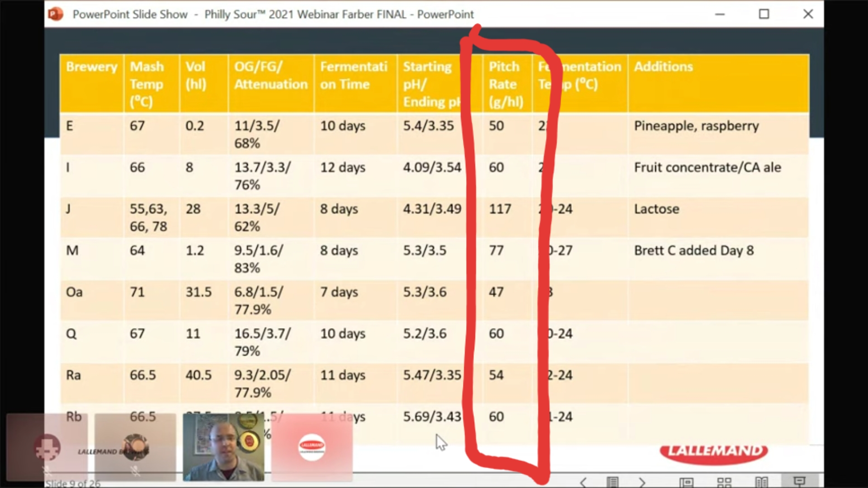Toggle muted mic on second participant tile
The height and width of the screenshot is (488, 868).
click(135, 471)
